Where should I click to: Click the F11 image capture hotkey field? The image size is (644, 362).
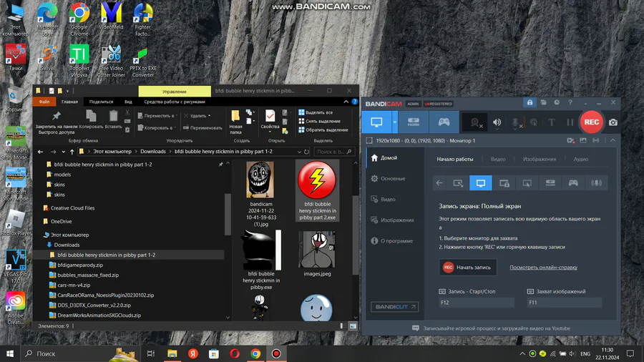(565, 303)
